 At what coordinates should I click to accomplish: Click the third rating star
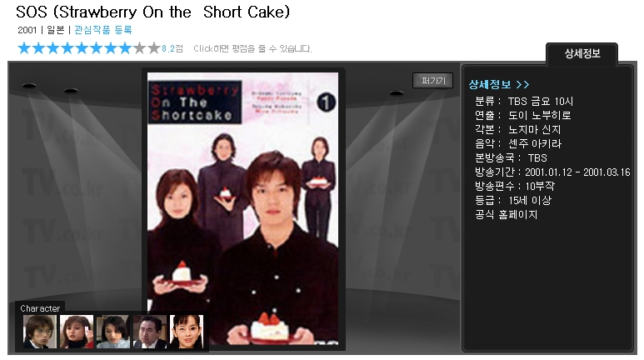coord(53,48)
